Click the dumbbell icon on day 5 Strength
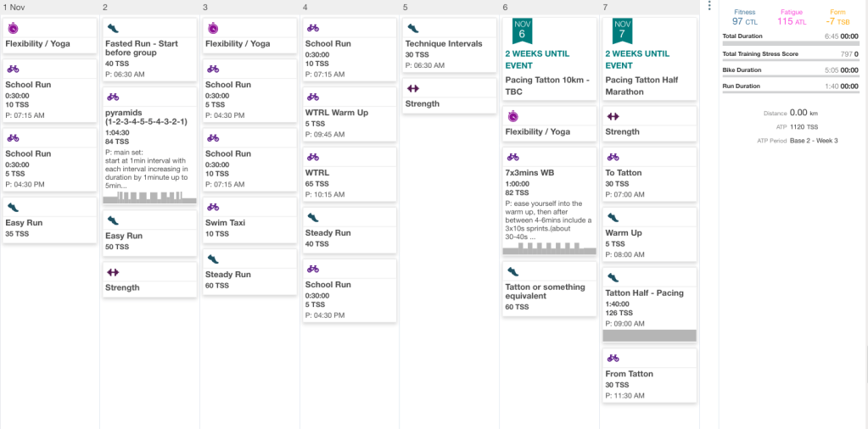Screen dimensions: 868x429 (413, 88)
